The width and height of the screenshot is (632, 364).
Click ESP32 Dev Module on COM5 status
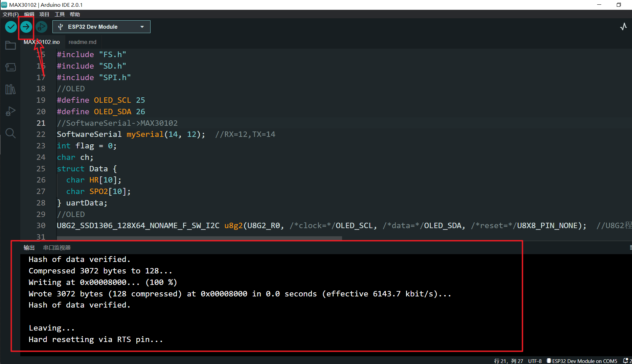coord(582,361)
